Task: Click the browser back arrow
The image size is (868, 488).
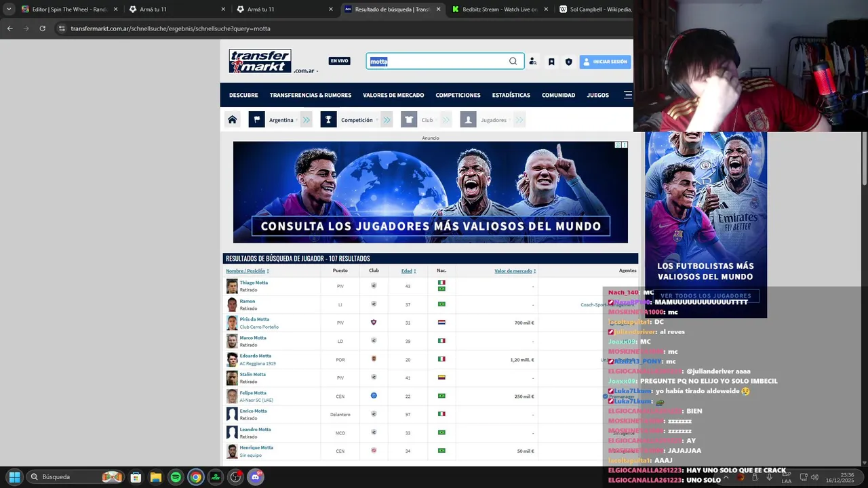Action: [9, 28]
